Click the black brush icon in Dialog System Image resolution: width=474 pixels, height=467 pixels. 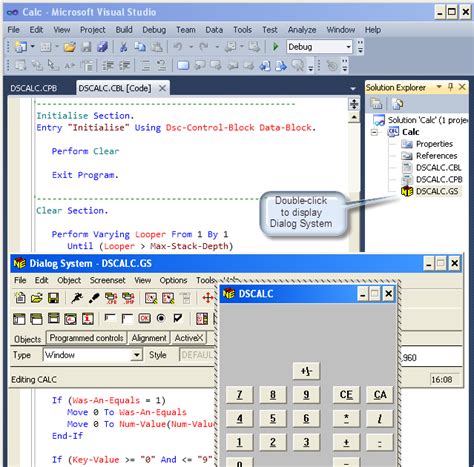coord(94,298)
